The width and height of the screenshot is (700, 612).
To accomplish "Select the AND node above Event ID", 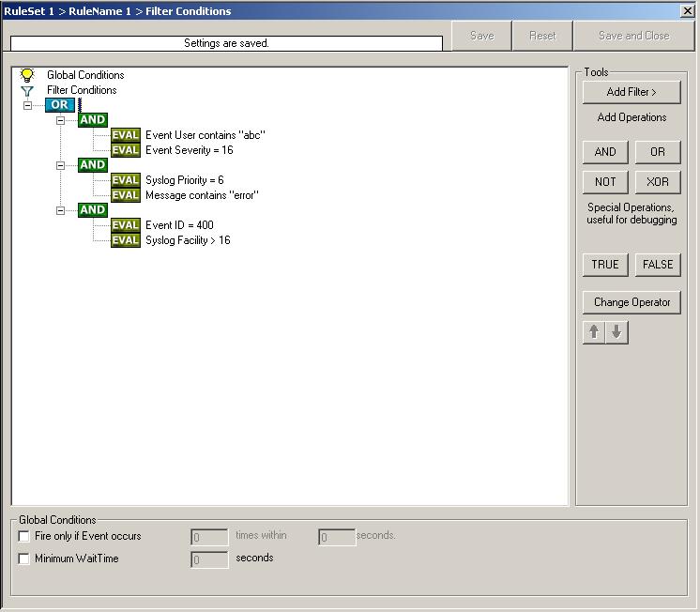I will pos(92,210).
